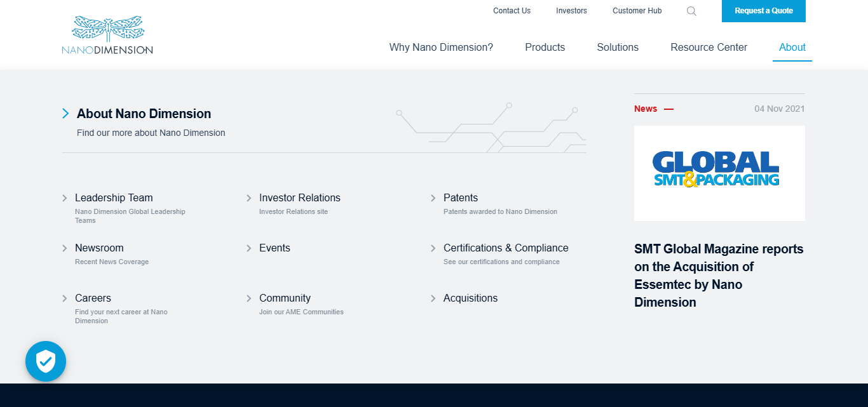Click 'Patents awarded to Nano Dimension' subtitle

pyautogui.click(x=500, y=212)
